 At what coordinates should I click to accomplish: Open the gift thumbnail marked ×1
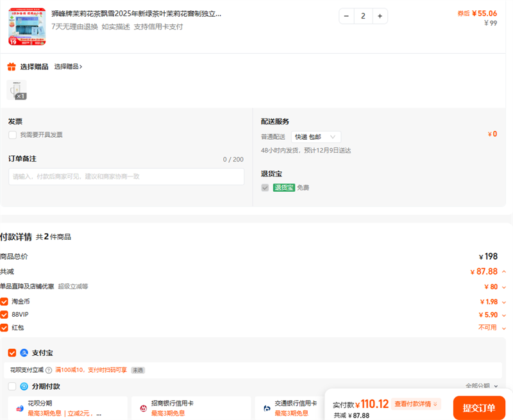point(17,90)
